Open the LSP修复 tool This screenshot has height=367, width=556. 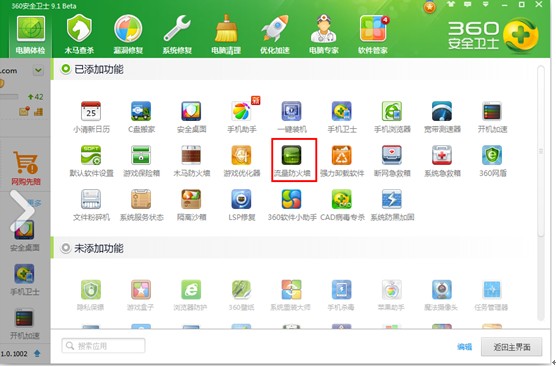pyautogui.click(x=242, y=205)
